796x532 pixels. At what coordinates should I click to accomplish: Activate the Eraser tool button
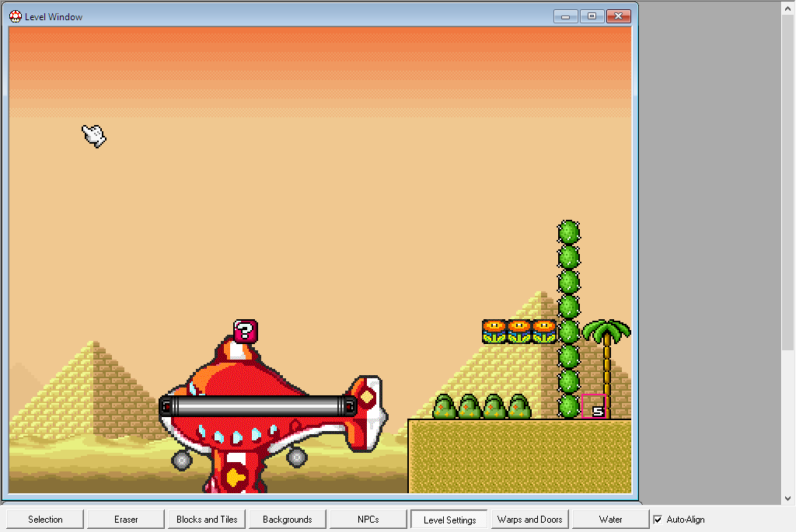coord(126,520)
